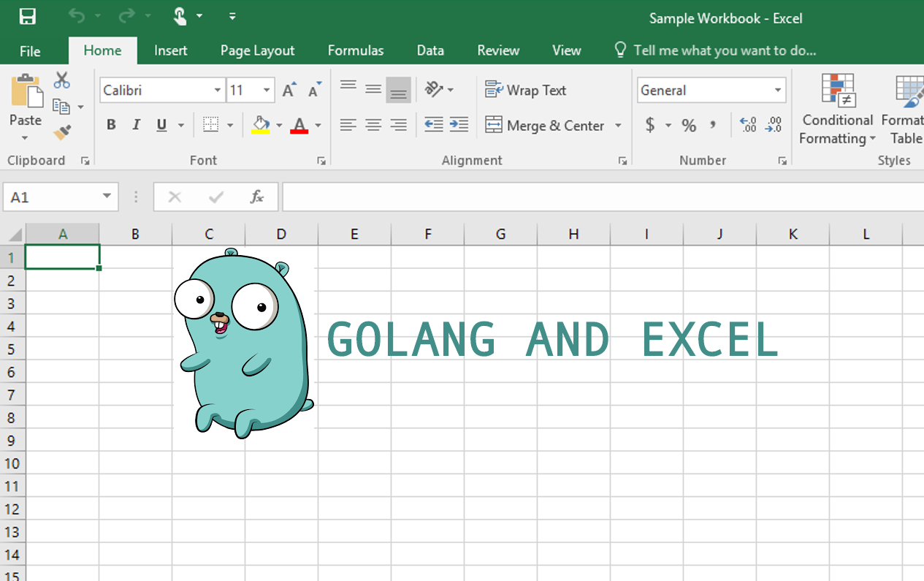This screenshot has height=581, width=924.
Task: Open the File menu
Action: coord(30,50)
